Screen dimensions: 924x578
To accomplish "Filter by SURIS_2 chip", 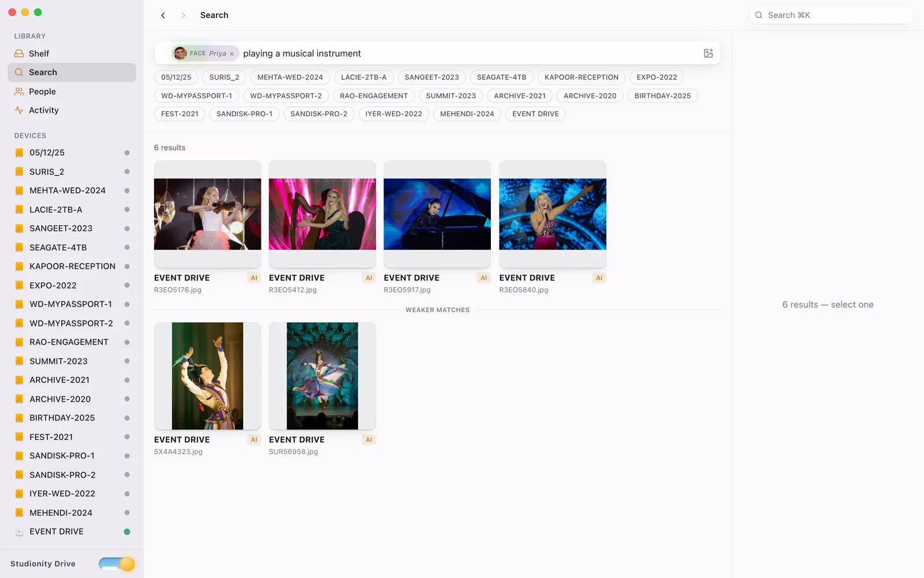I will (x=224, y=77).
